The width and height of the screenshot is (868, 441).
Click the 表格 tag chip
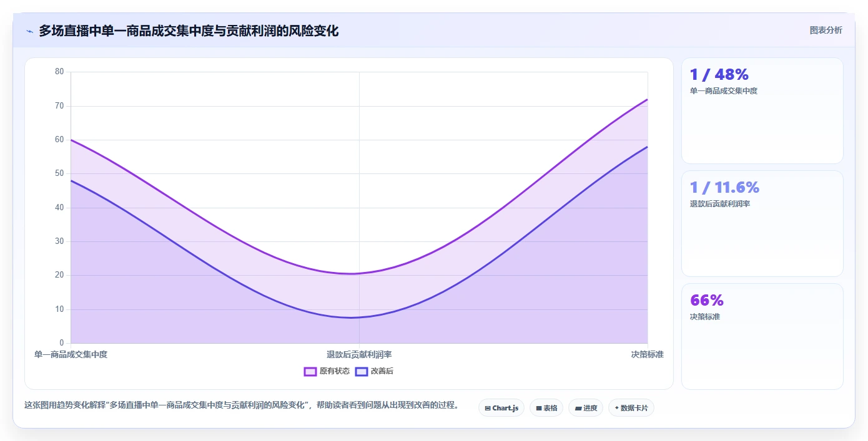pyautogui.click(x=546, y=408)
